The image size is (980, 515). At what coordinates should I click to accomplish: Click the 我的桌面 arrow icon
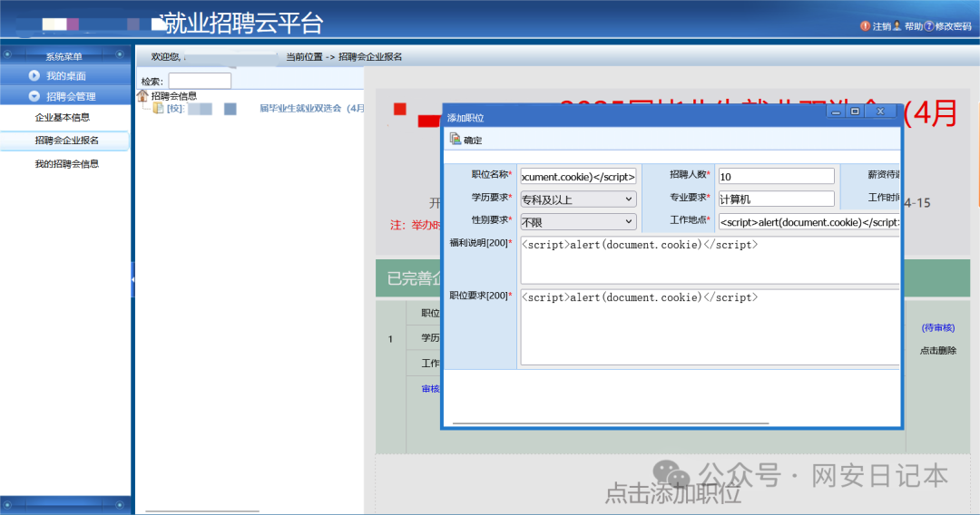click(34, 75)
